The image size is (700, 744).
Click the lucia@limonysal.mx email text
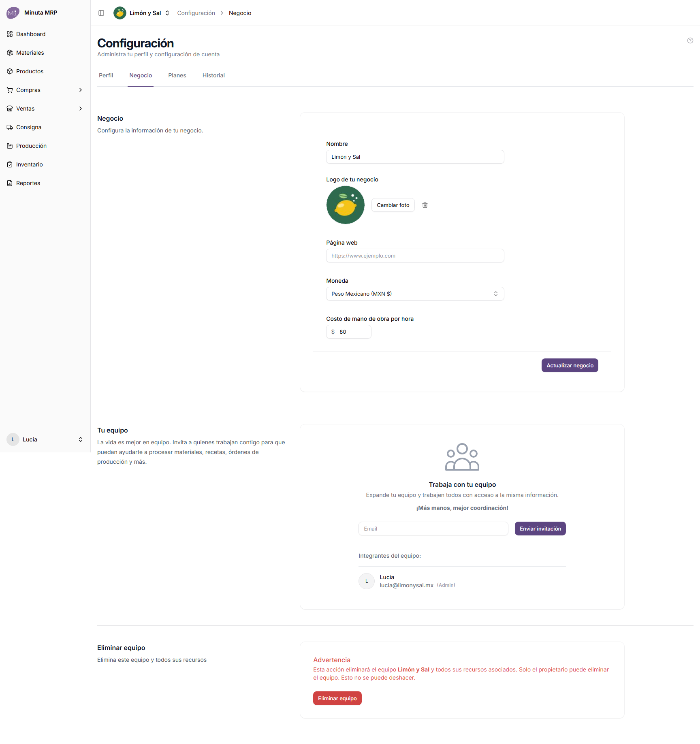coord(406,585)
